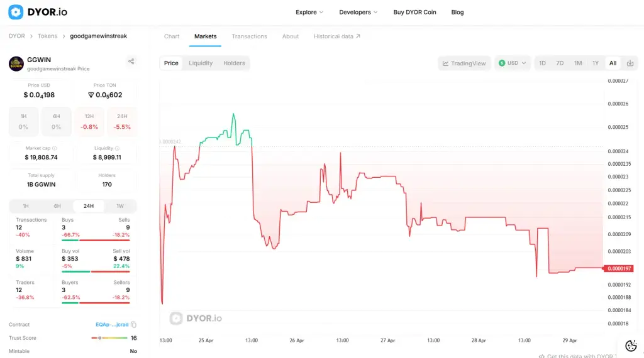
Task: Set chart range to 1Y
Action: (596, 63)
